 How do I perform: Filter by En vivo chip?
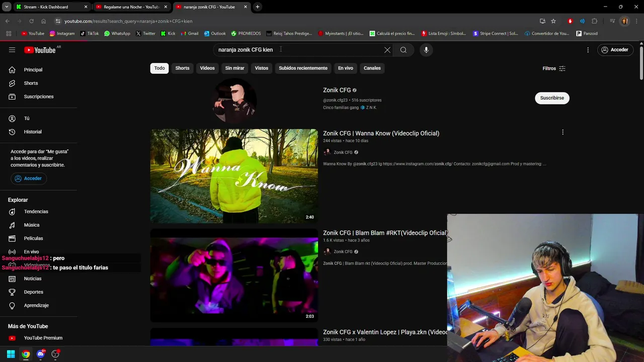tap(345, 68)
